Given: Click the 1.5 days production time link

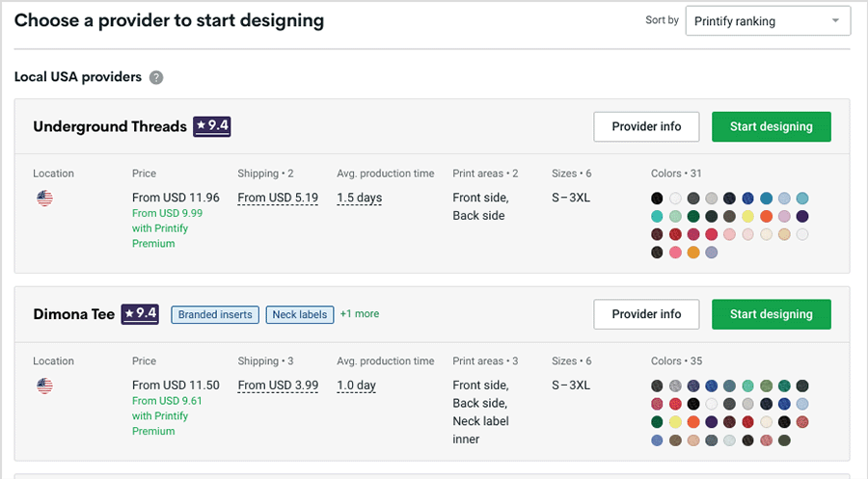Looking at the screenshot, I should 360,198.
